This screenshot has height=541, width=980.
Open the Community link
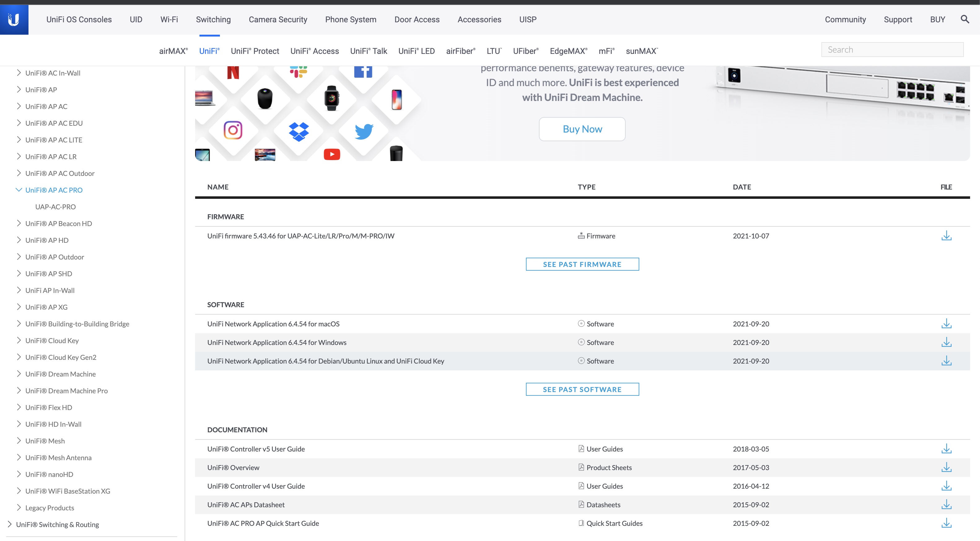coord(845,20)
